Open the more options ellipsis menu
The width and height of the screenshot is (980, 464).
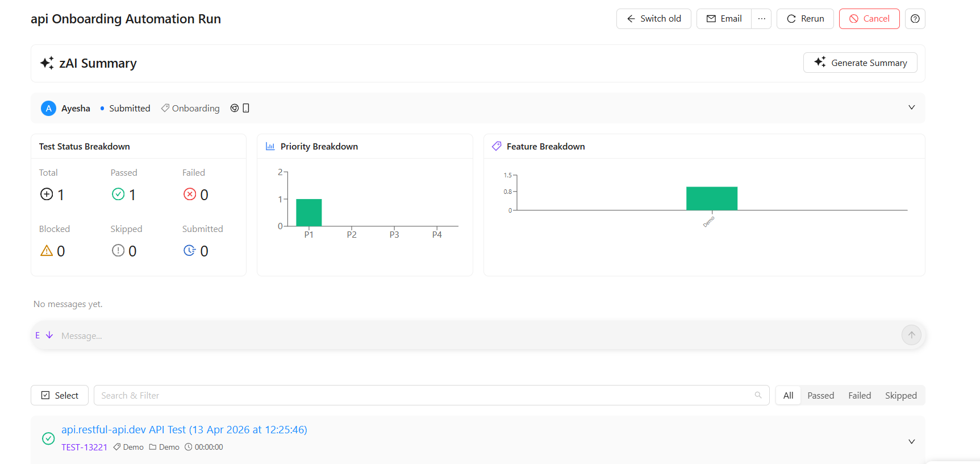[x=761, y=19]
